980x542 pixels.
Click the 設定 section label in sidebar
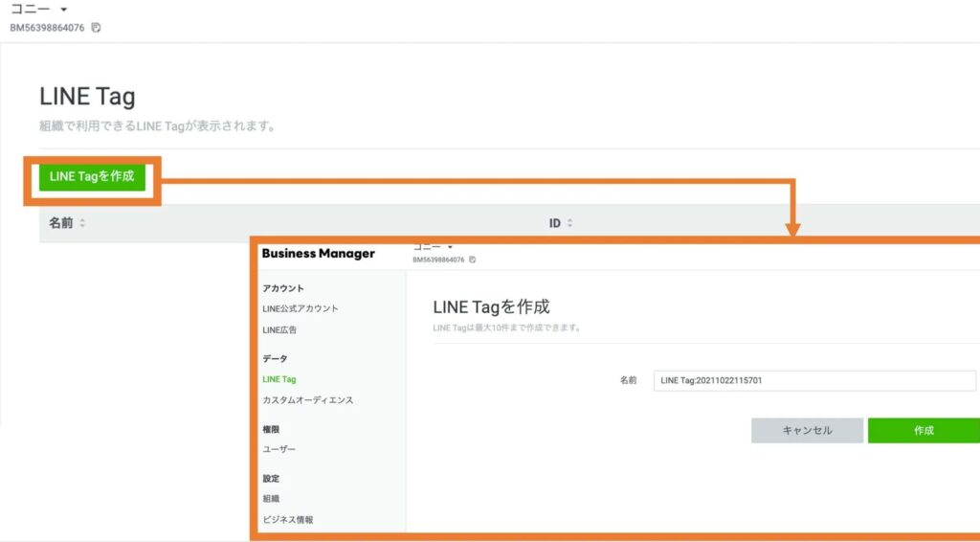tap(271, 479)
